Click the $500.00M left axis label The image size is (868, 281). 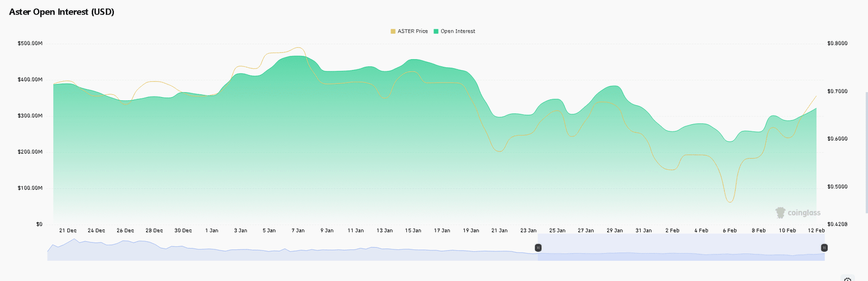(x=30, y=43)
